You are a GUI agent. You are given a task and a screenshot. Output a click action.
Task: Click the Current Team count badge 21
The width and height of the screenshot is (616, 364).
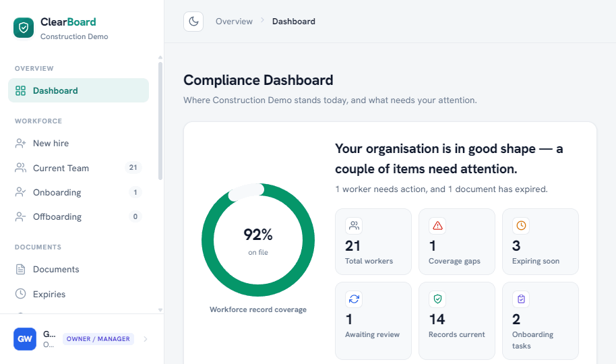pos(133,167)
